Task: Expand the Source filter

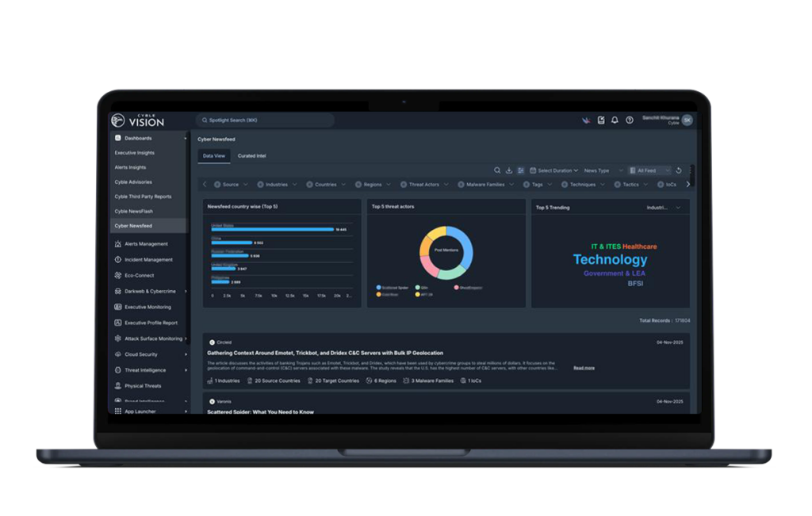Action: click(x=231, y=184)
